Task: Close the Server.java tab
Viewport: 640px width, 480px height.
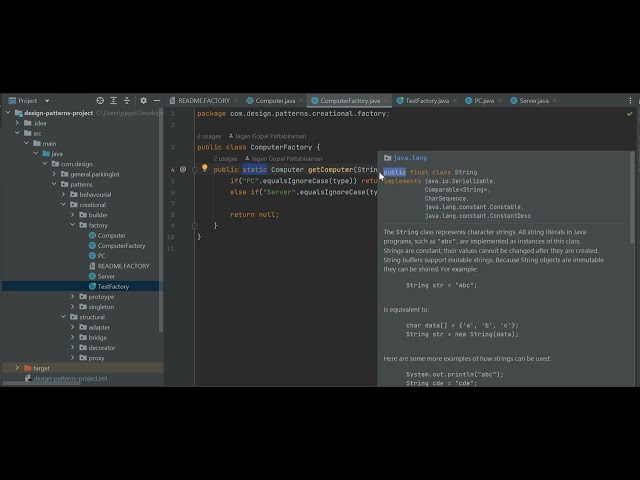Action: [x=554, y=100]
